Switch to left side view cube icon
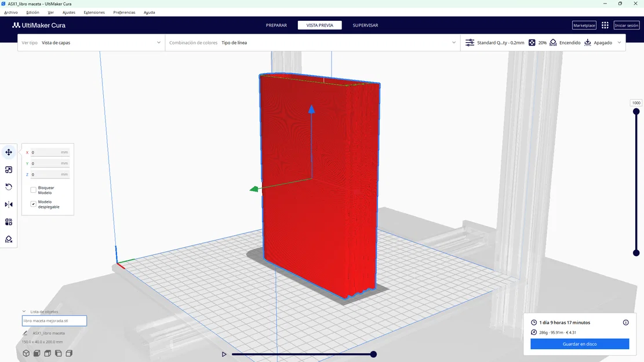Image resolution: width=644 pixels, height=362 pixels. pyautogui.click(x=59, y=353)
